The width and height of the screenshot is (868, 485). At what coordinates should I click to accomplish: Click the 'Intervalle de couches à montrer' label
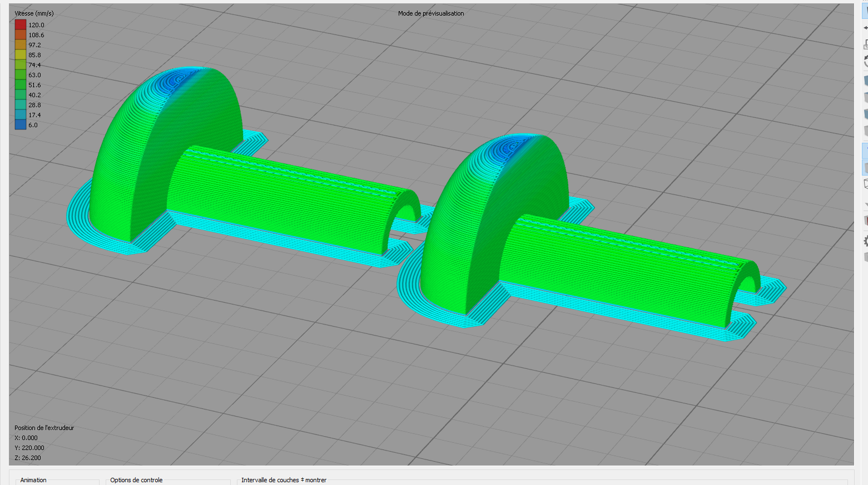click(284, 480)
